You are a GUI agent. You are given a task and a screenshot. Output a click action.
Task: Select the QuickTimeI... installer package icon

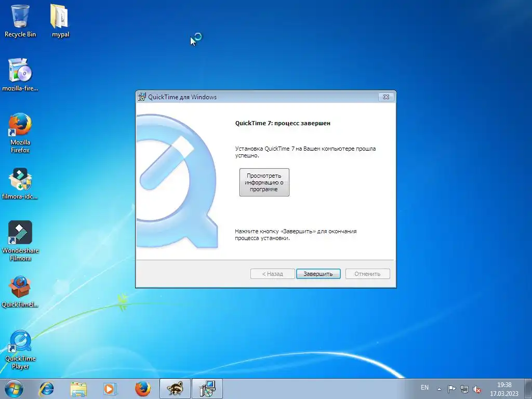(20, 292)
